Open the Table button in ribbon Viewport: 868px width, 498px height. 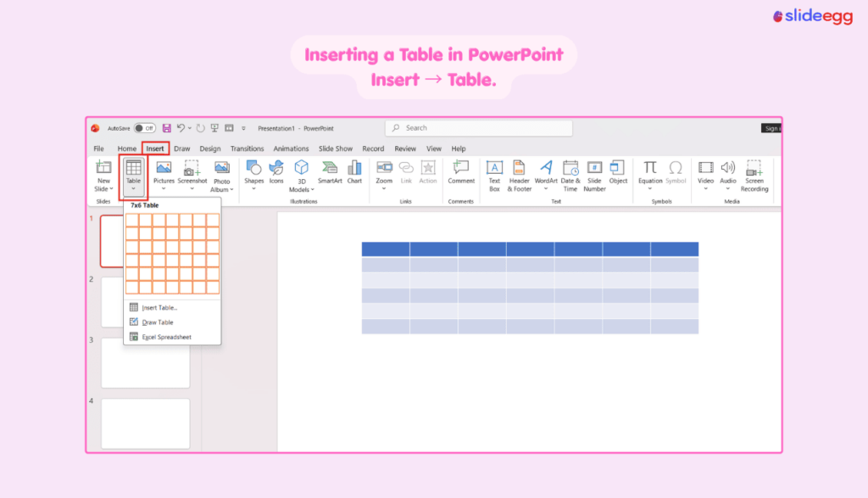tap(133, 176)
